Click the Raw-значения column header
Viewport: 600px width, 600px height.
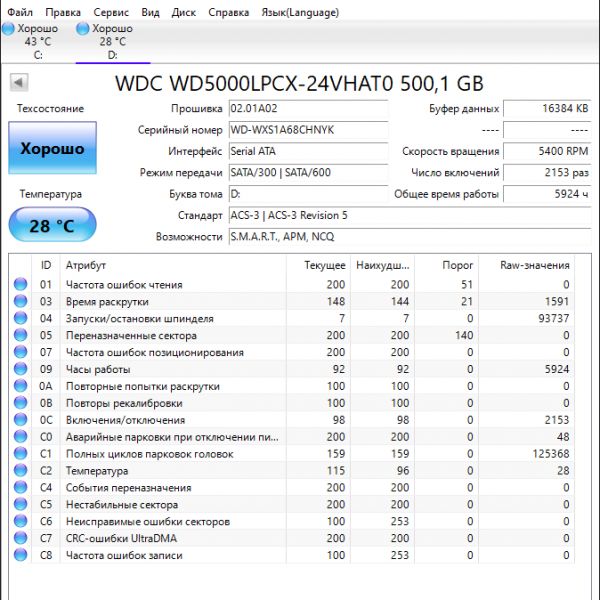pos(537,265)
